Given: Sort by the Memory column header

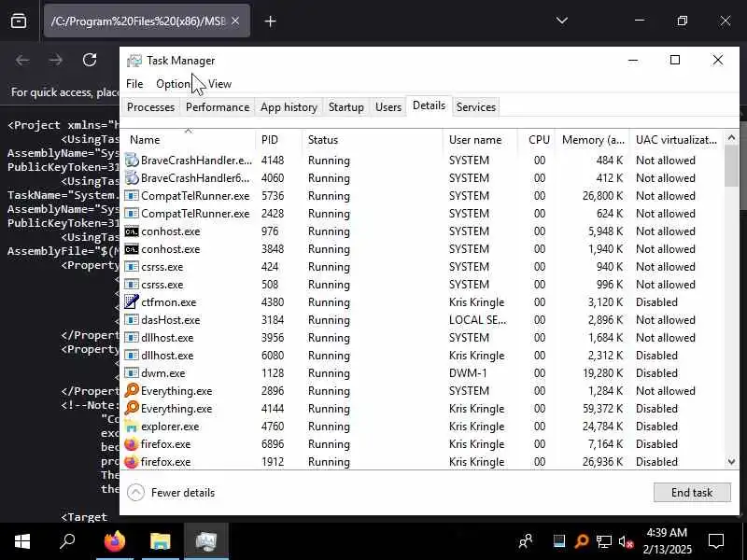Looking at the screenshot, I should coord(593,139).
